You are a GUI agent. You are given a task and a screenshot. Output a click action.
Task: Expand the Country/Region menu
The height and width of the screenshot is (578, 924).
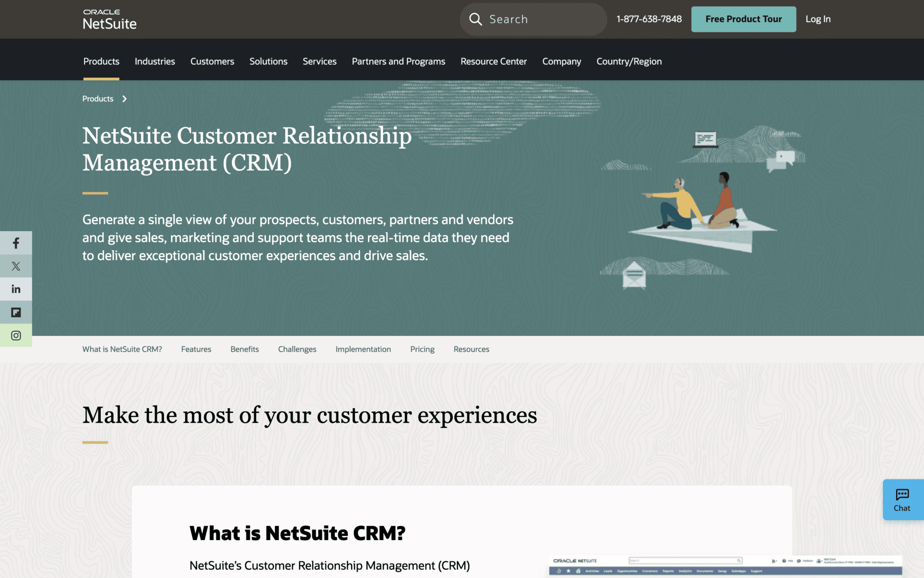pos(629,61)
